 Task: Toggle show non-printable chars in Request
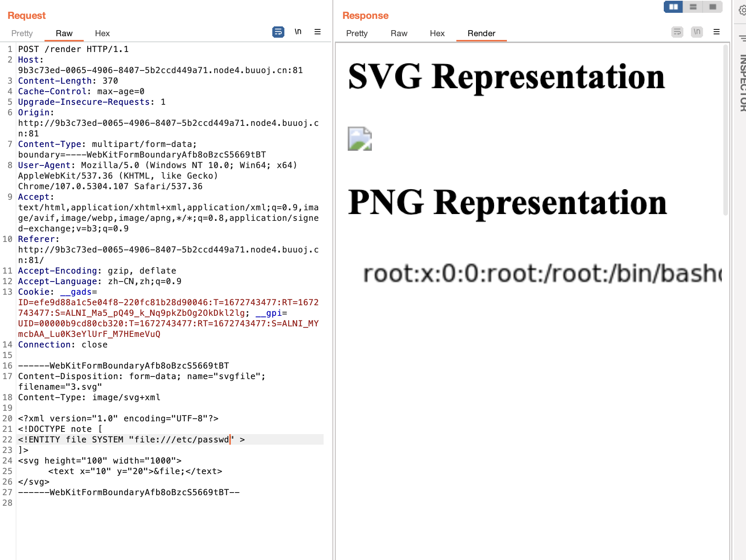click(x=298, y=32)
